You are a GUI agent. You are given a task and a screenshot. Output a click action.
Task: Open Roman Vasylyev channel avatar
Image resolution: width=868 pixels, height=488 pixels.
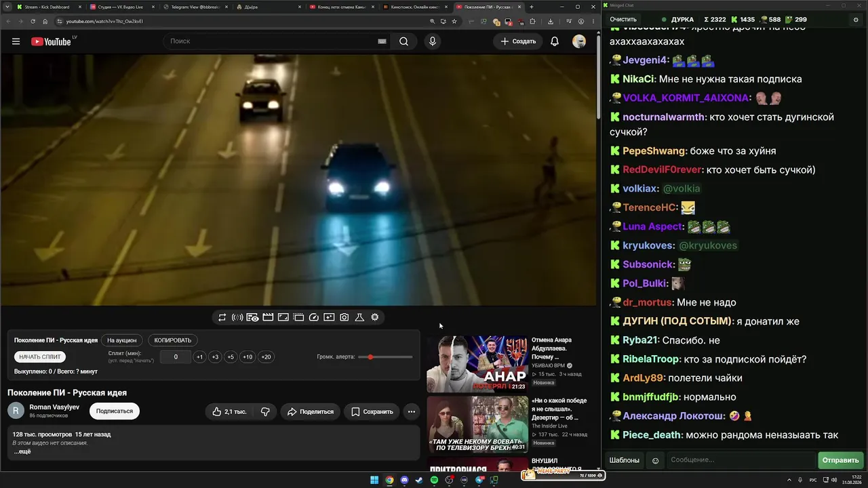click(16, 411)
